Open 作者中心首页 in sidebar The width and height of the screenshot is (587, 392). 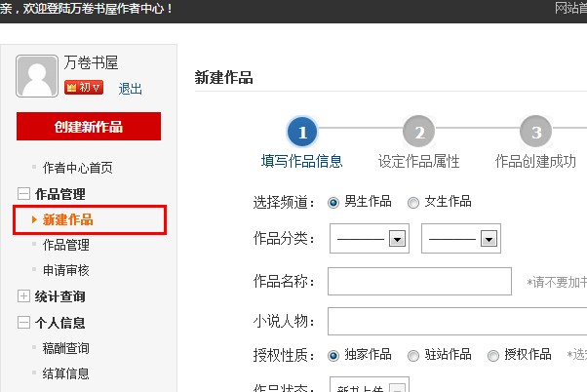[x=77, y=168]
